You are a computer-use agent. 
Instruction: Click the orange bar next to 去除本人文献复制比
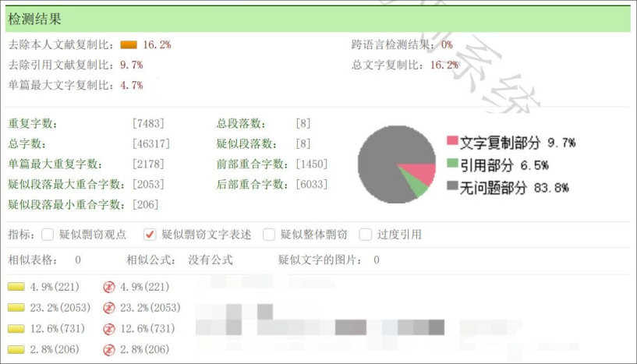point(129,44)
